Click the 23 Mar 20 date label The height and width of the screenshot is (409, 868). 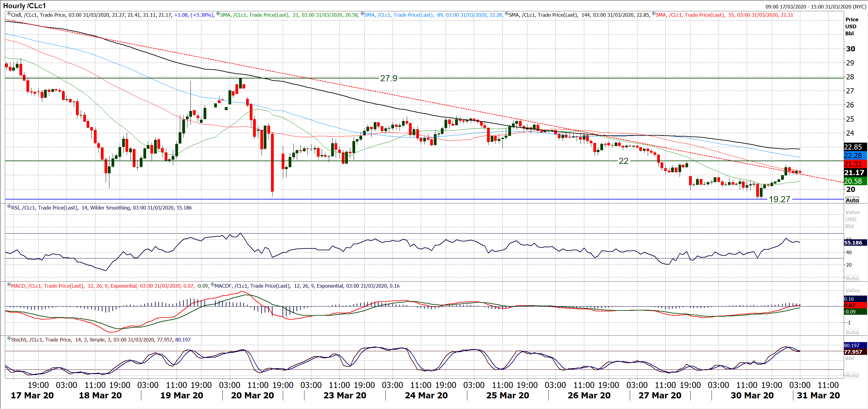[x=345, y=396]
